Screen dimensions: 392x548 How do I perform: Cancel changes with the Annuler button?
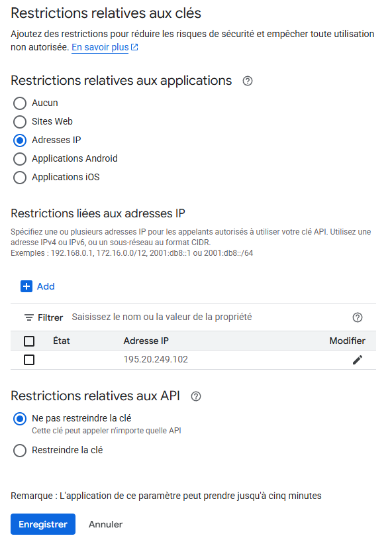coord(105,524)
